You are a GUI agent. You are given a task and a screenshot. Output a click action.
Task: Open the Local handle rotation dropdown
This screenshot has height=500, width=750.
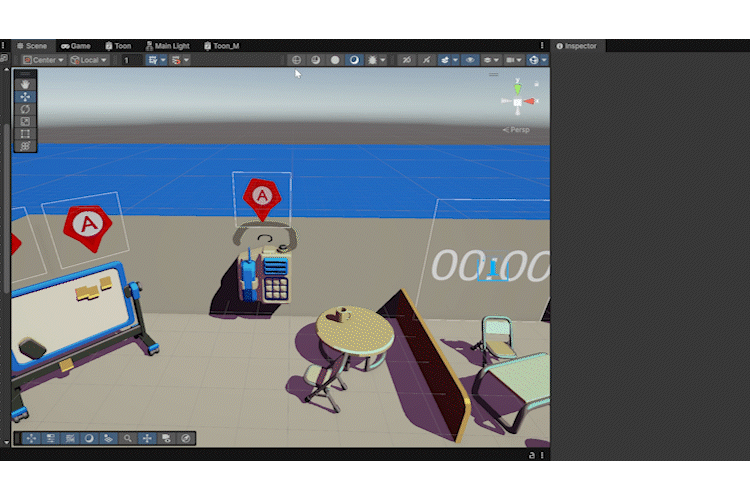(x=88, y=60)
